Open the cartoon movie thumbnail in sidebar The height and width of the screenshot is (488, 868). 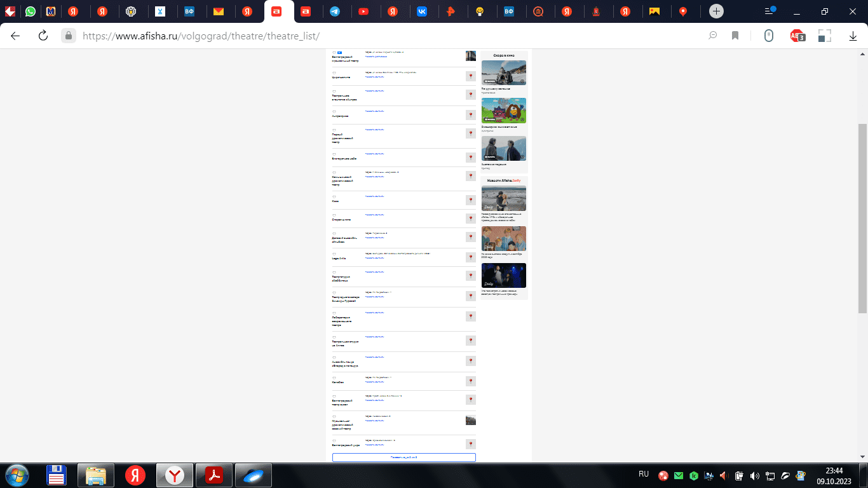pyautogui.click(x=503, y=111)
